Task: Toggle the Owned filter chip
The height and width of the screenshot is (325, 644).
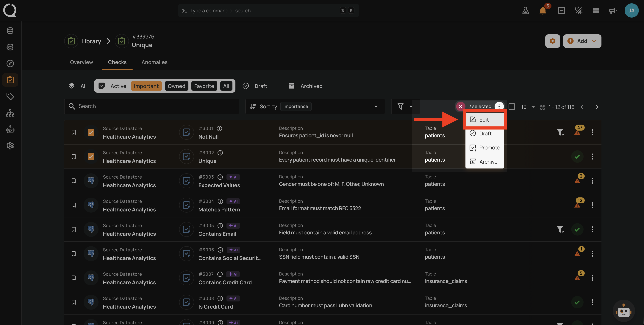Action: [176, 86]
